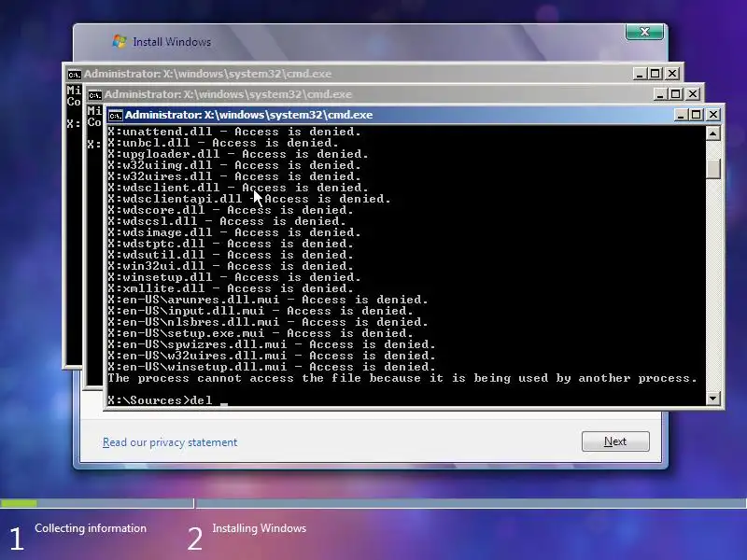Click the 'en-US\w32uires.dll.mui' output line
This screenshot has height=560, width=747.
(x=272, y=356)
